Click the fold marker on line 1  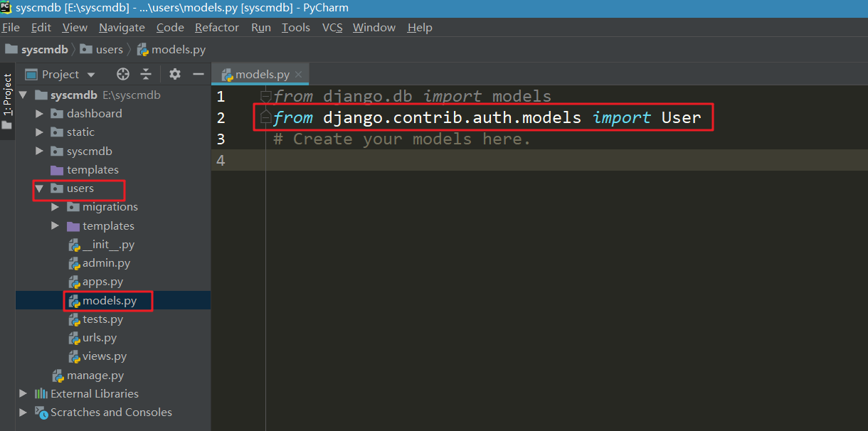click(265, 95)
